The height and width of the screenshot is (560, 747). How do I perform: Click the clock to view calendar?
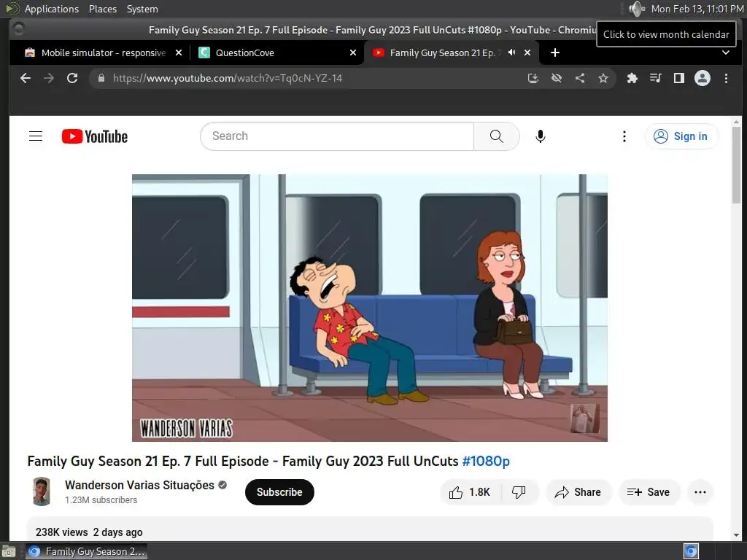coord(697,9)
